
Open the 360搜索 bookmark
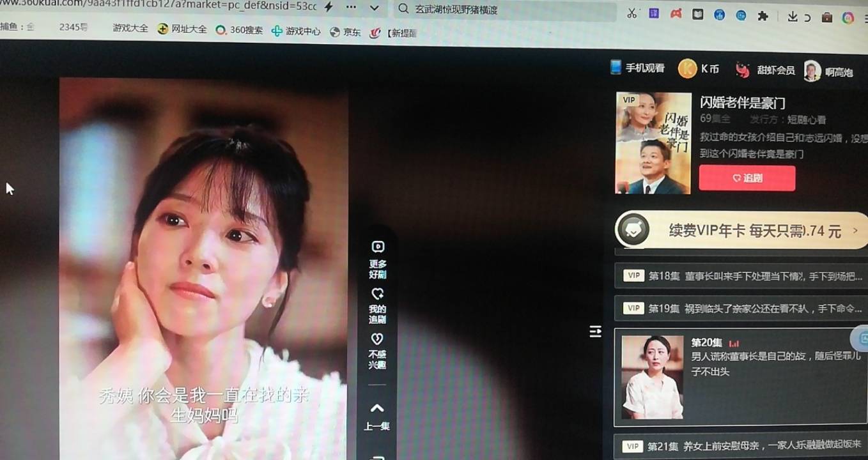coord(239,30)
